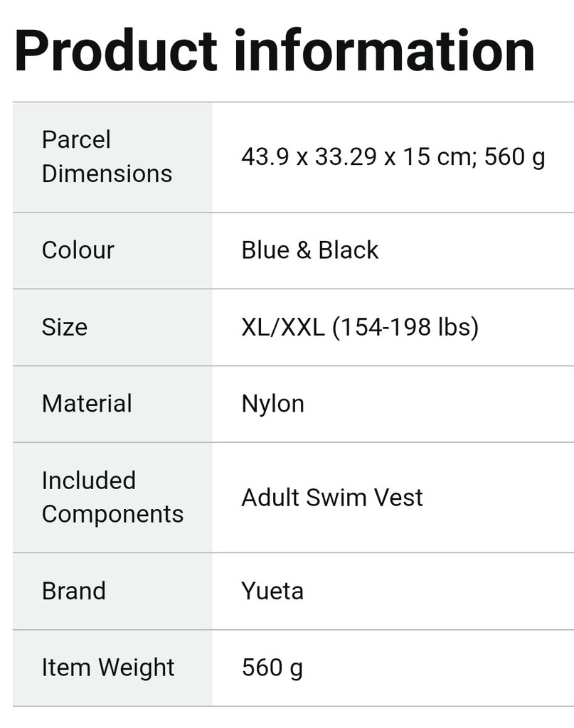
Task: Click the word Included in label cell
Action: coord(89,480)
